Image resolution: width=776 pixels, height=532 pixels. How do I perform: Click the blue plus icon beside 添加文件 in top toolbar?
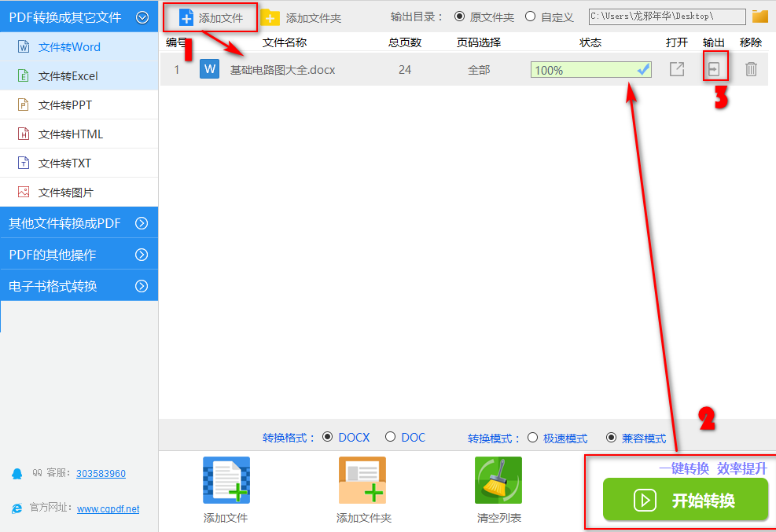(186, 18)
